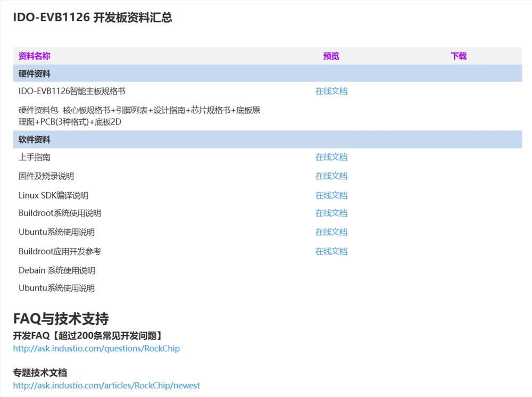Visit the ask.industio.com questions/RockChip FAQ link
The width and height of the screenshot is (532, 397).
click(96, 349)
